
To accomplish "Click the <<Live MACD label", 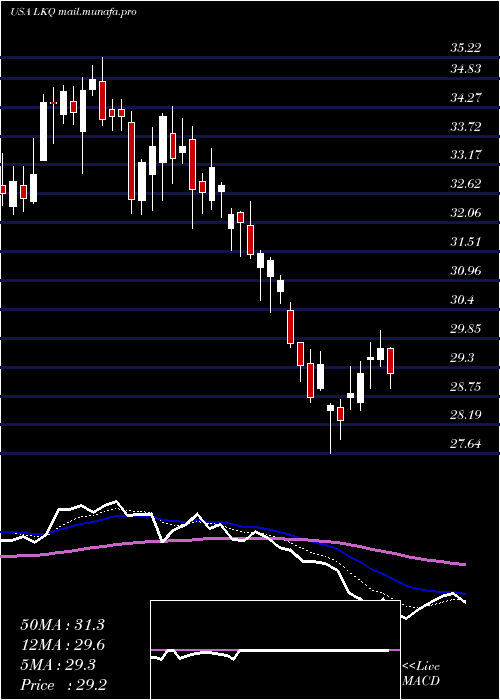I will coord(421,674).
